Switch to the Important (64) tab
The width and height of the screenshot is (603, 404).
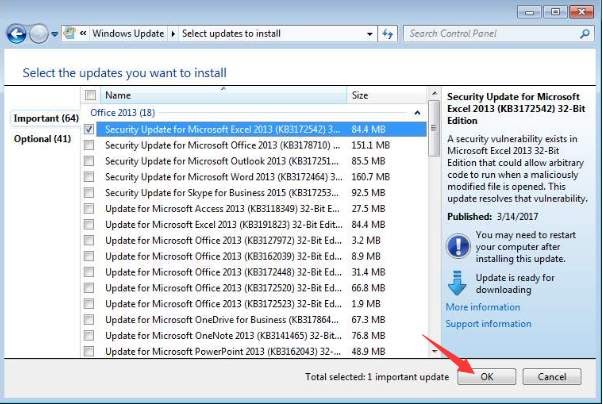click(46, 118)
